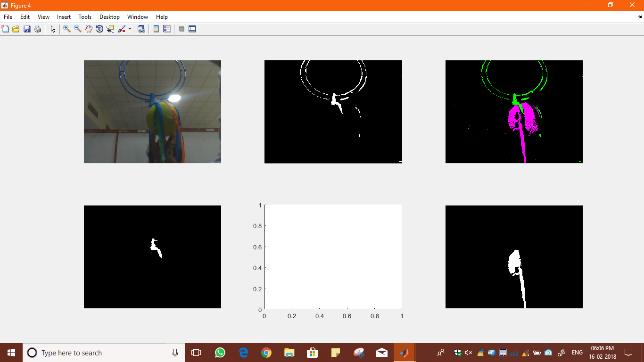Enable the Rotate 3D tool
Image resolution: width=644 pixels, height=362 pixels.
99,29
